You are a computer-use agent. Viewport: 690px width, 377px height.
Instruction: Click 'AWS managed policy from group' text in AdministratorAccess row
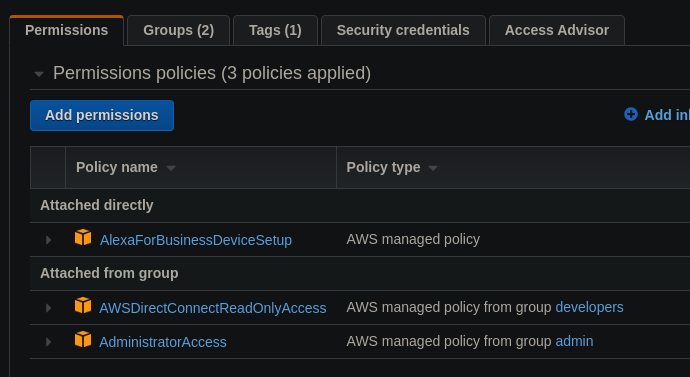[449, 341]
